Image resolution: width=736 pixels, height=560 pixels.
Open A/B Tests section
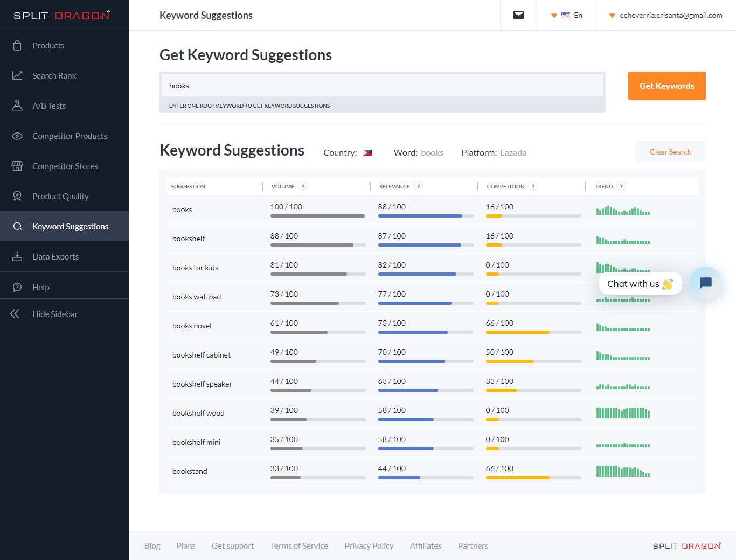[65, 106]
